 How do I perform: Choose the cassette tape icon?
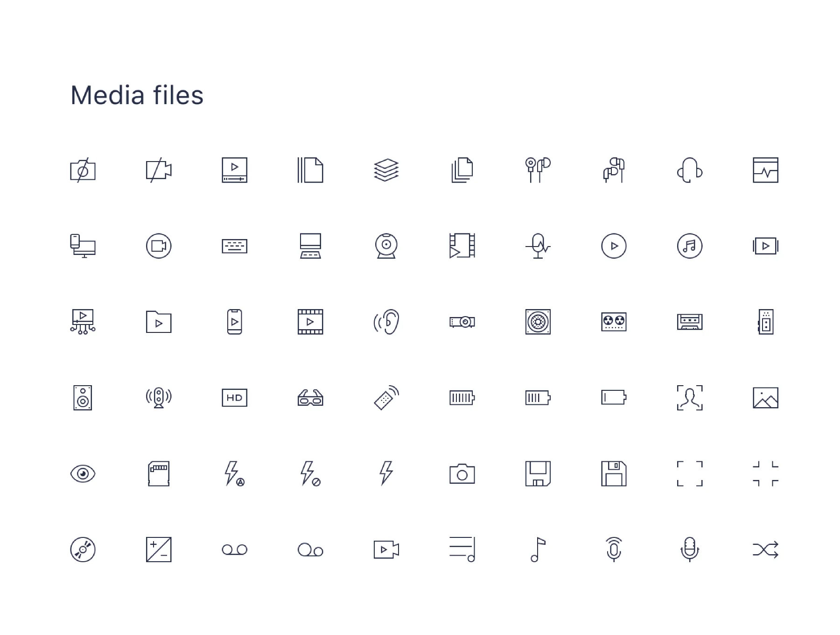pyautogui.click(x=690, y=322)
